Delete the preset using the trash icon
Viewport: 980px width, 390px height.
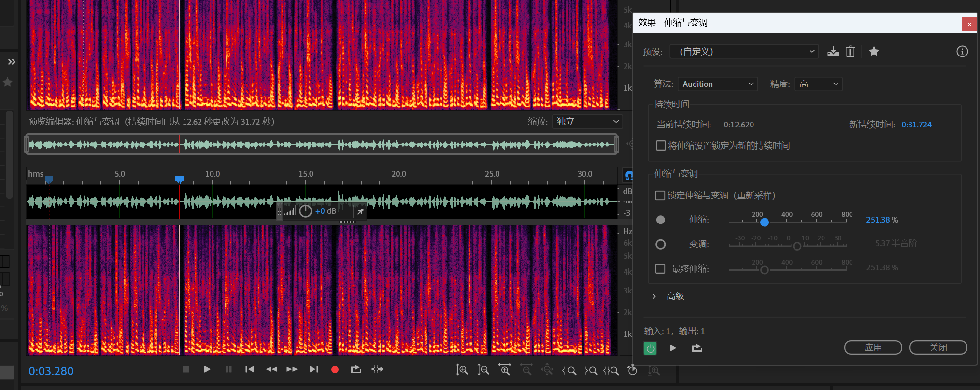pos(851,52)
